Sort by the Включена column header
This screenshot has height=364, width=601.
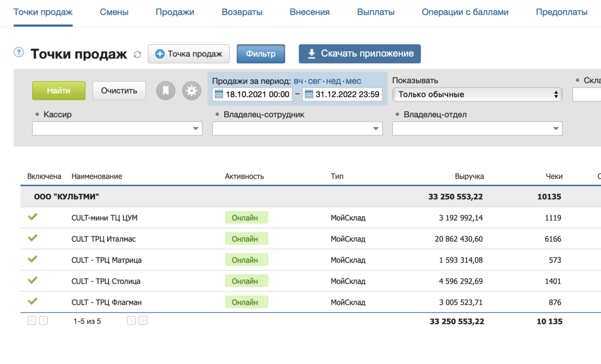pos(44,176)
